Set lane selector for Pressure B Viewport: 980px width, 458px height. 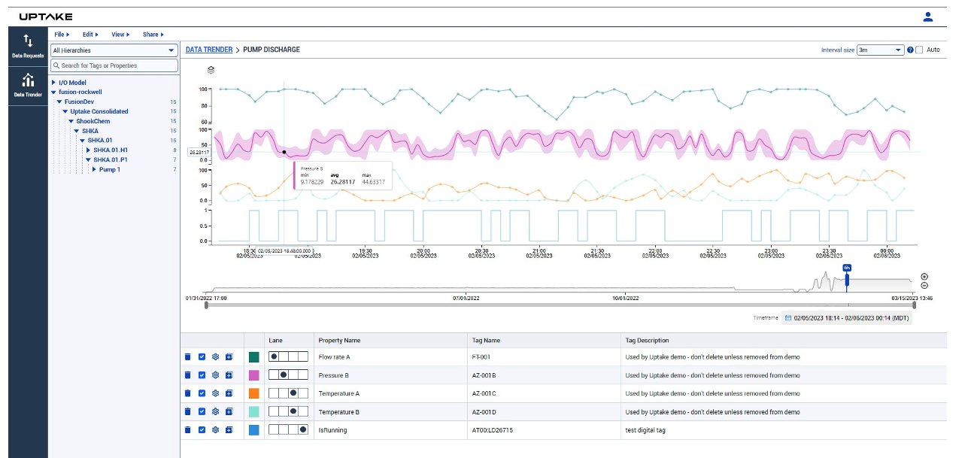pyautogui.click(x=289, y=375)
